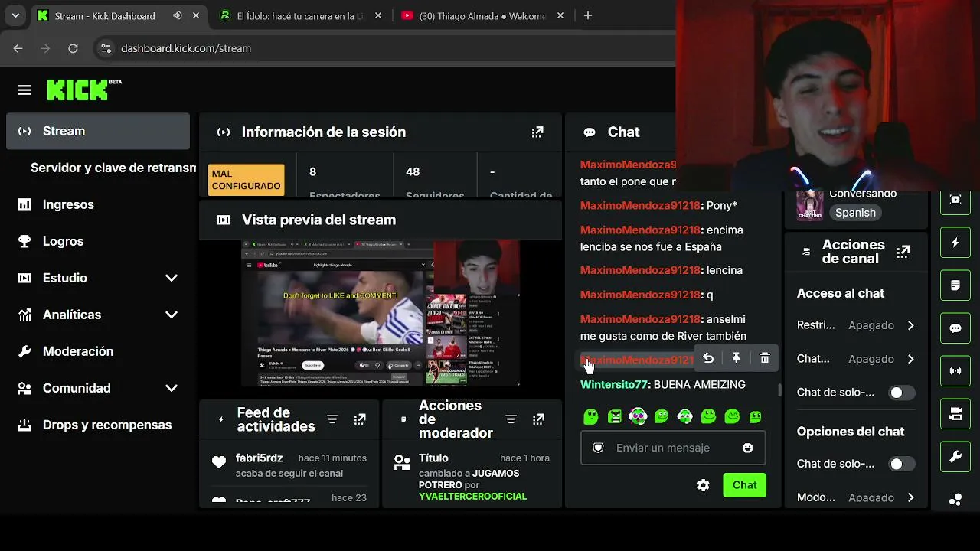Screen dimensions: 980x551
Task: Switch to the El Ídolo browser tab
Action: (301, 15)
